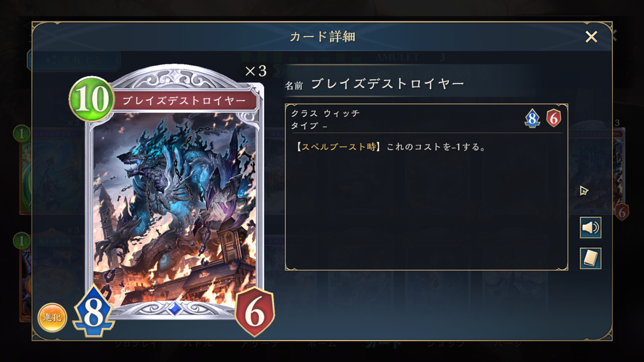Switch to the dimmed ホーム bottom tab
The width and height of the screenshot is (644, 362).
tap(322, 344)
